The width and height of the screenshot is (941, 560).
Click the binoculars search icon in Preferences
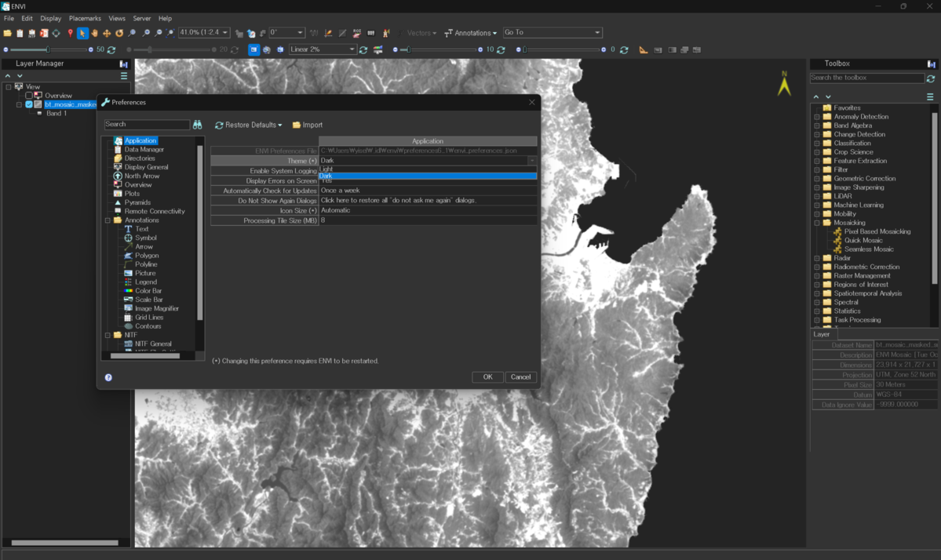point(198,124)
